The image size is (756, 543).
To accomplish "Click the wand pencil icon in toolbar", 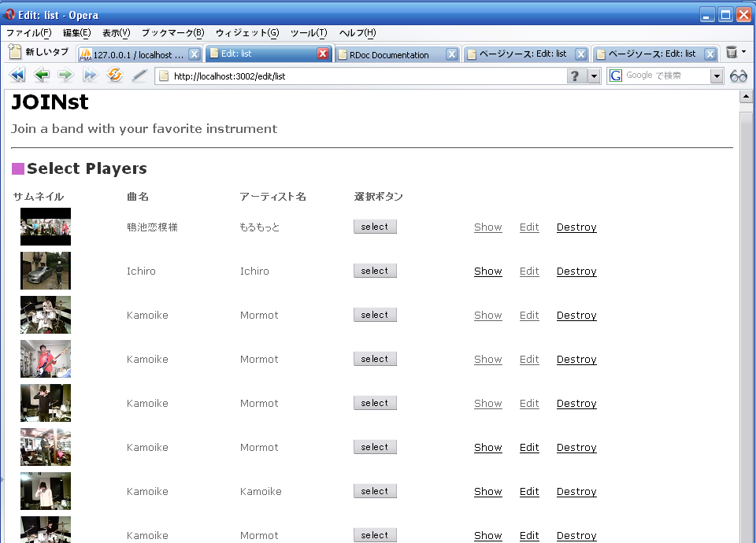I will pyautogui.click(x=139, y=76).
